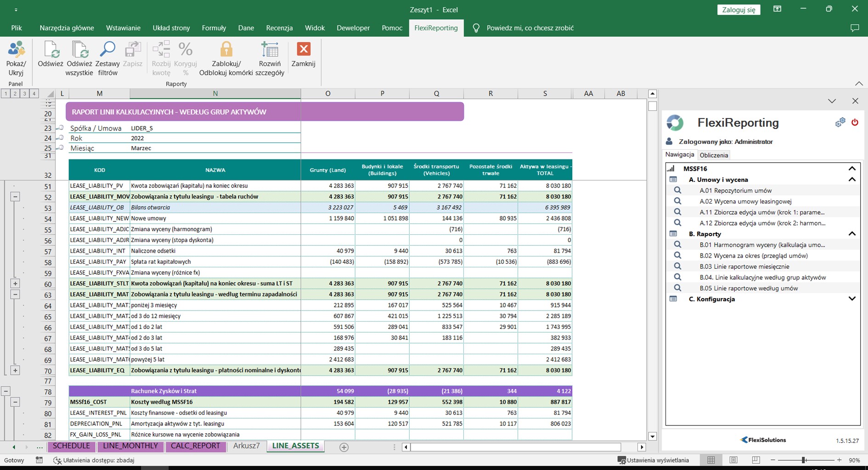Open A.02 Wycena umowy leasingowej
This screenshot has height=470, width=868.
[745, 201]
